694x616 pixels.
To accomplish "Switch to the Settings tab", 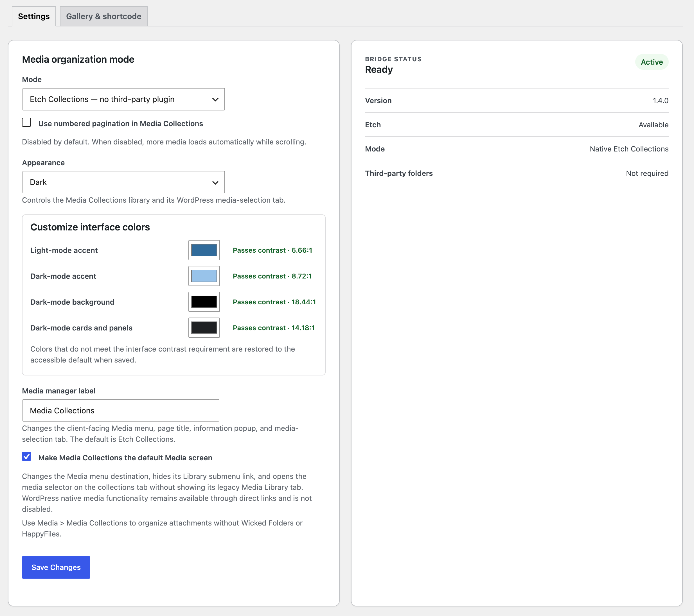I will tap(34, 16).
